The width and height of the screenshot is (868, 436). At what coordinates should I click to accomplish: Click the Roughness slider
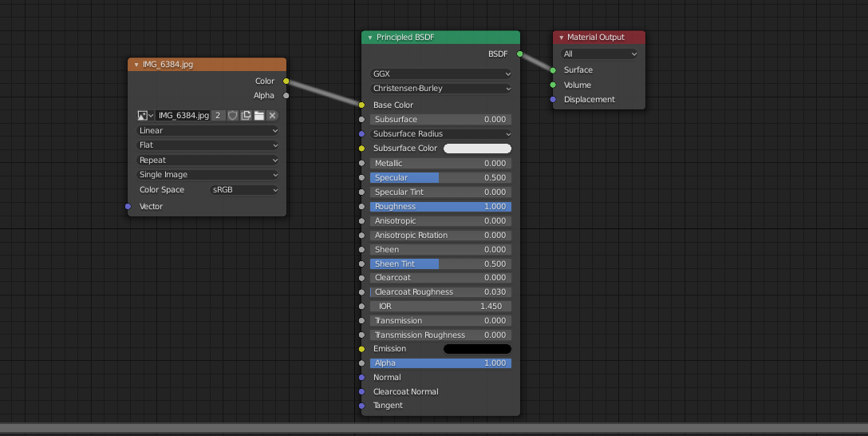pos(441,207)
